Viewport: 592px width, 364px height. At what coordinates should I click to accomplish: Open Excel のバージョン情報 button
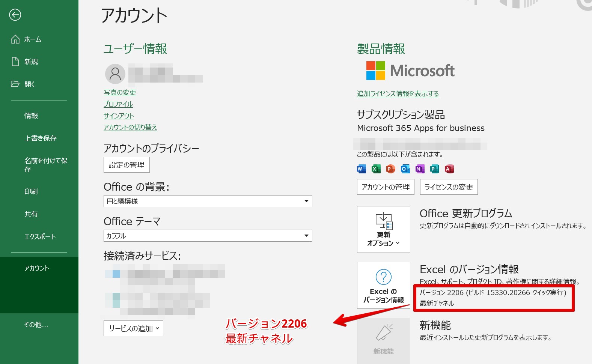(x=383, y=285)
